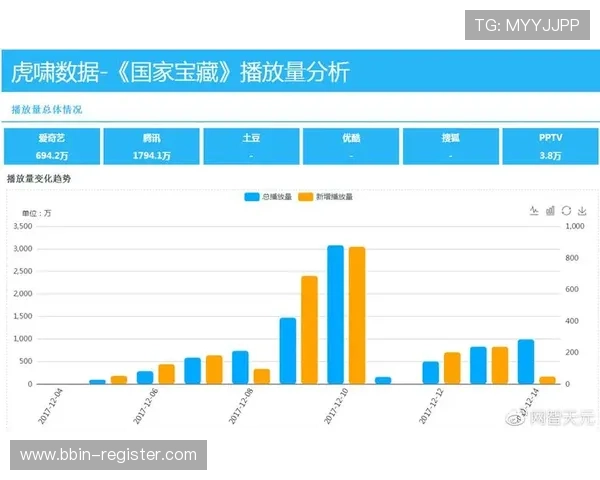Click the 400 right axis value
The image size is (600, 480).
[x=572, y=321]
